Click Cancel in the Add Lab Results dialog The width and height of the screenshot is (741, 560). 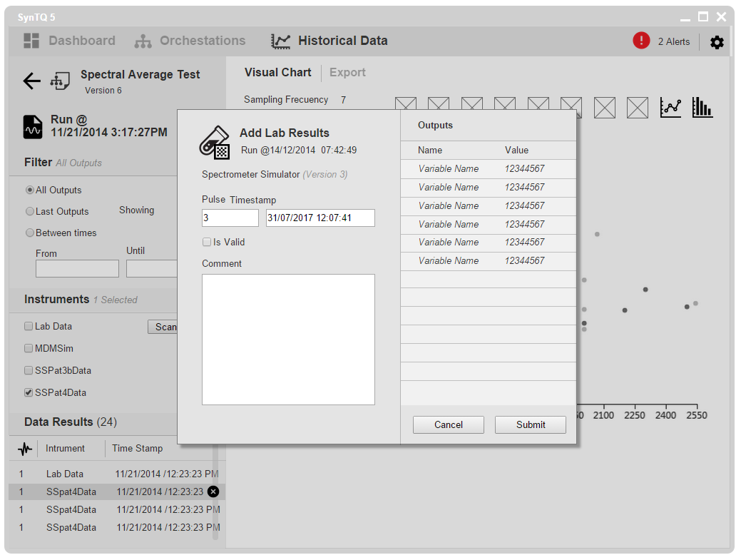[449, 425]
